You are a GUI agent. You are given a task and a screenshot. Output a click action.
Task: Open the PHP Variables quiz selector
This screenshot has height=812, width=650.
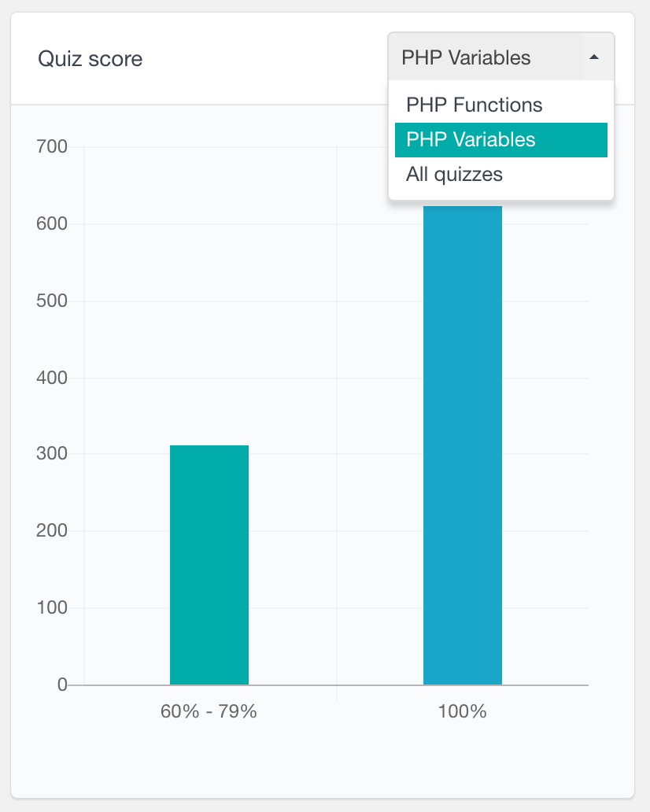pos(500,57)
